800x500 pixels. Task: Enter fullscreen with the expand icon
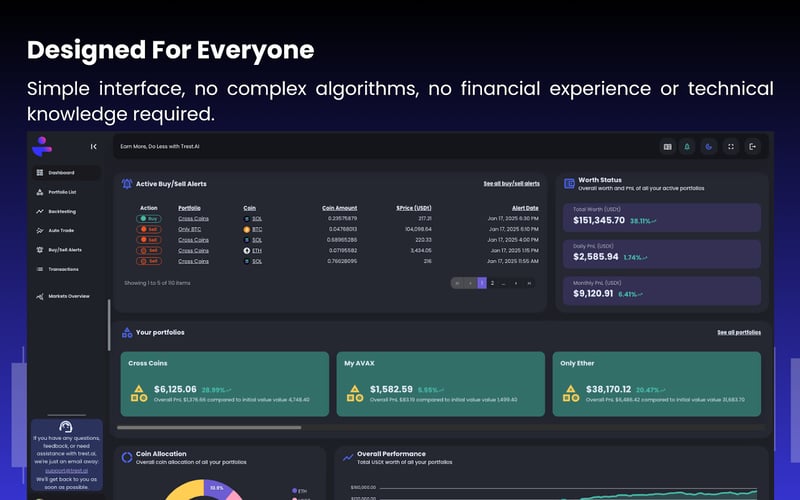[x=731, y=147]
